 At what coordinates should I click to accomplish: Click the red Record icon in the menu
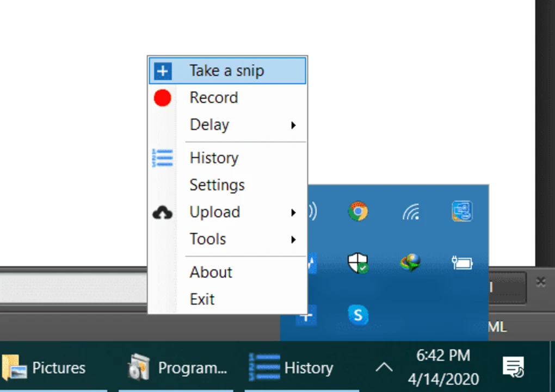[162, 97]
